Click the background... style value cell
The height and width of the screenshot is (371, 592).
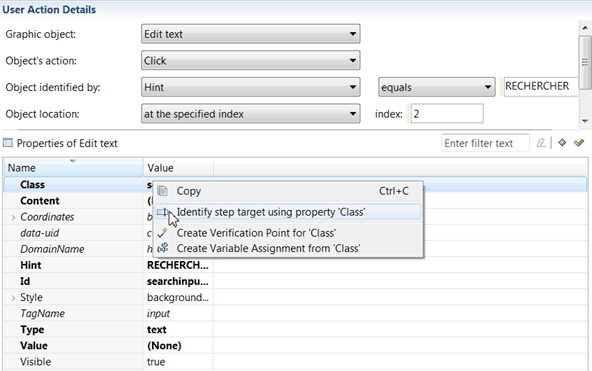[x=178, y=298]
